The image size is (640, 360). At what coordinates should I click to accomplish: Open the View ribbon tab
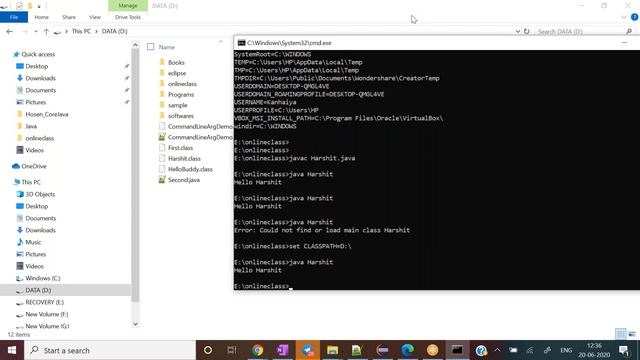pos(95,17)
